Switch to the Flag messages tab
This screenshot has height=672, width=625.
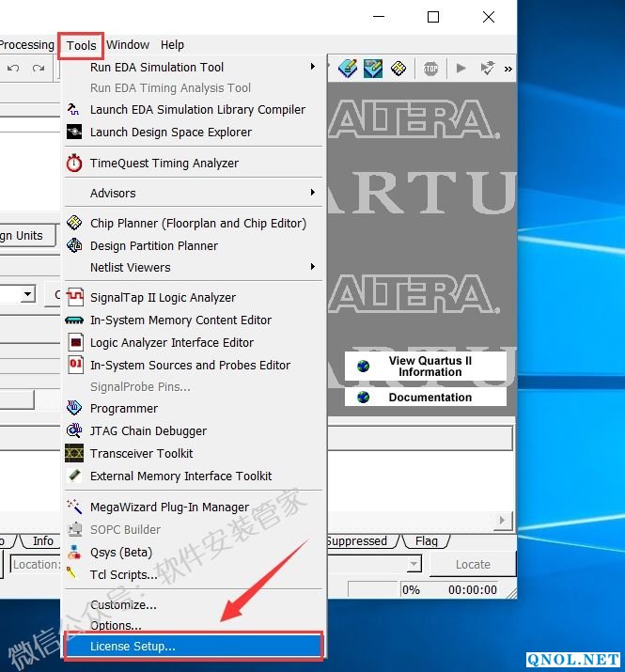click(x=426, y=541)
